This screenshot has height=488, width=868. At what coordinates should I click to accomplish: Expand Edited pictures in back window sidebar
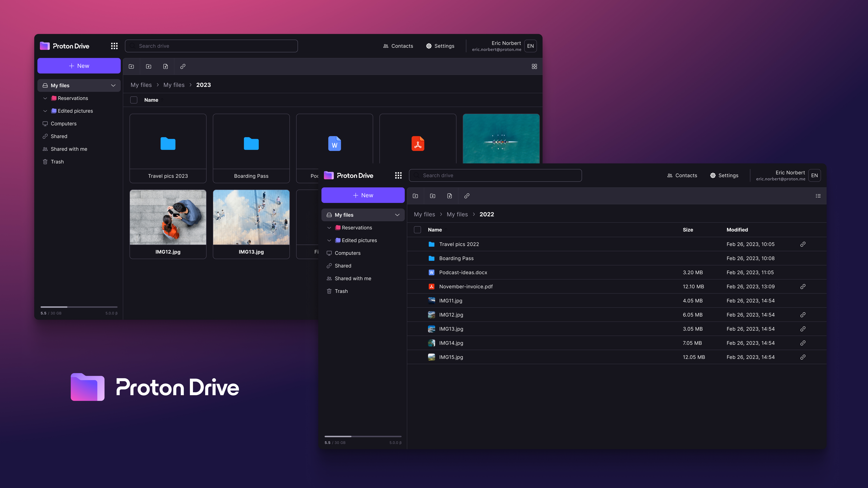(x=45, y=111)
